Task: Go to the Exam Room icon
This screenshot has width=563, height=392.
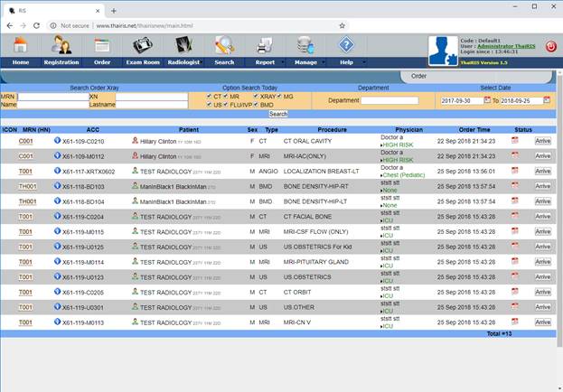Action: [142, 45]
